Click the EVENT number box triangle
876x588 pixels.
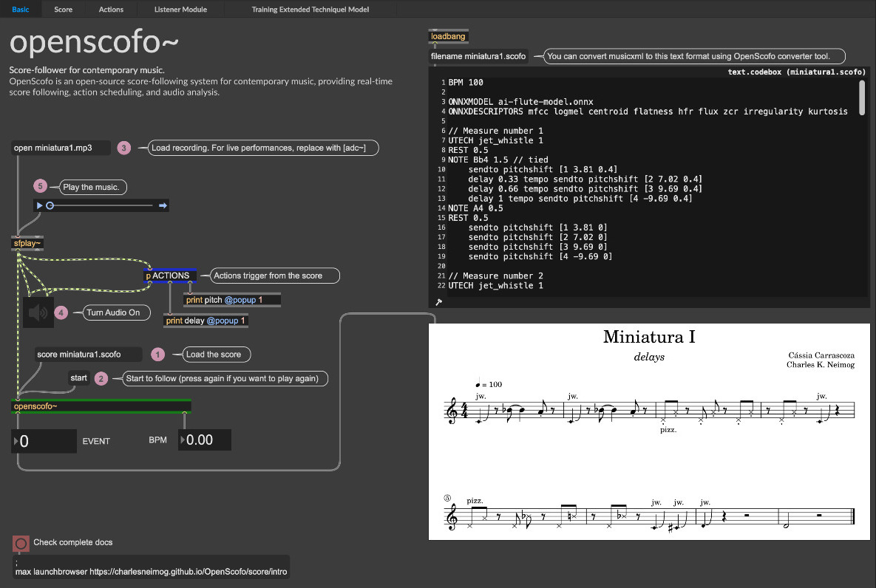pyautogui.click(x=16, y=441)
